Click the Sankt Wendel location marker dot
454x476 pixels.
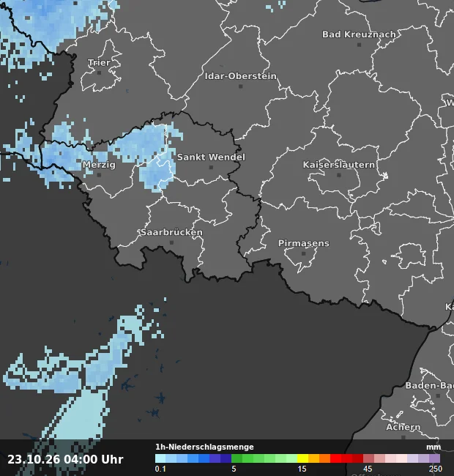211,167
